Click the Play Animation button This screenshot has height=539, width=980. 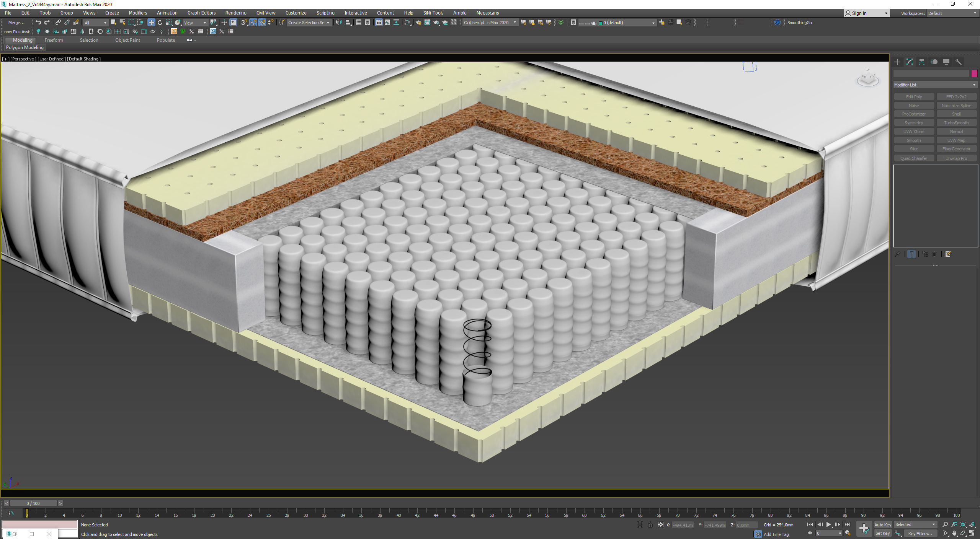tap(828, 525)
